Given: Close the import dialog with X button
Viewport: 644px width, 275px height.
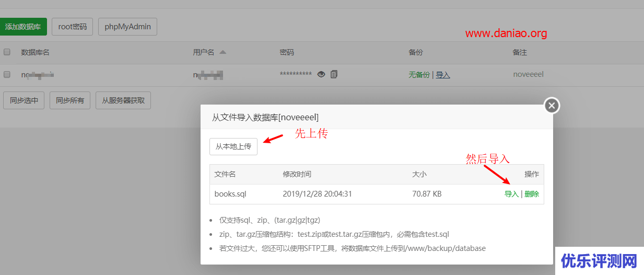Looking at the screenshot, I should point(552,106).
